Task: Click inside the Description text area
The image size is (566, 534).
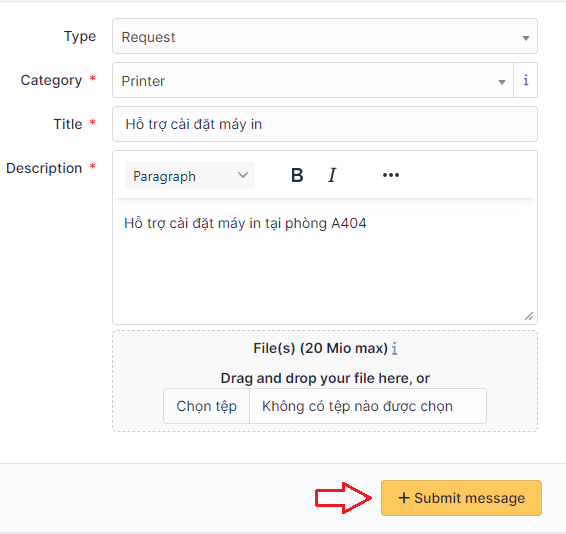Action: tap(325, 261)
